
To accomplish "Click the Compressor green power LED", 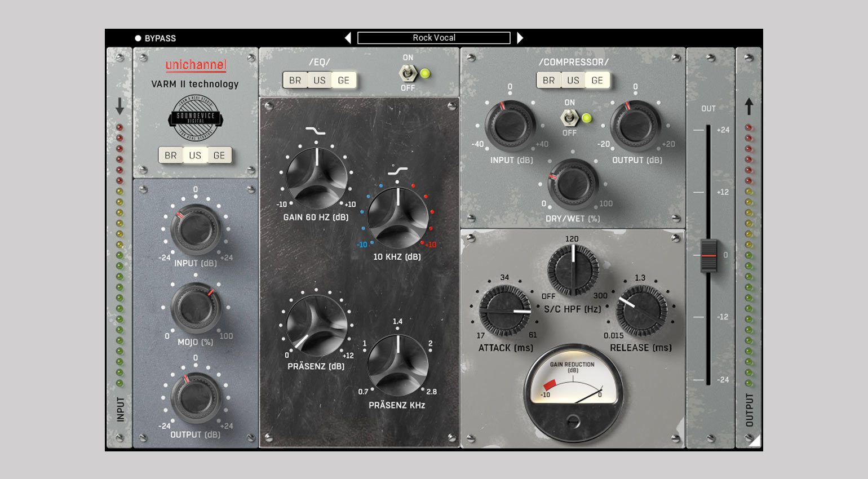I will point(587,118).
